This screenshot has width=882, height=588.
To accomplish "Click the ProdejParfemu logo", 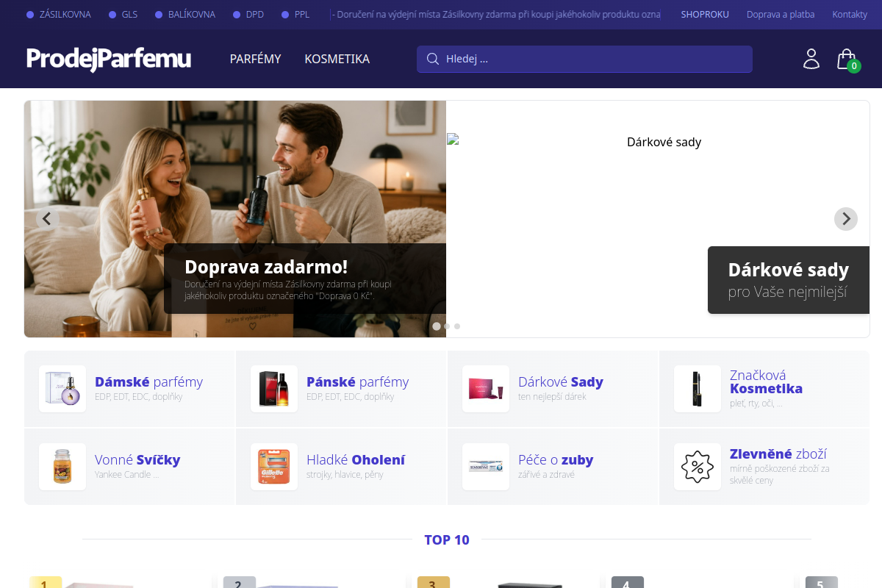I will coord(109,59).
